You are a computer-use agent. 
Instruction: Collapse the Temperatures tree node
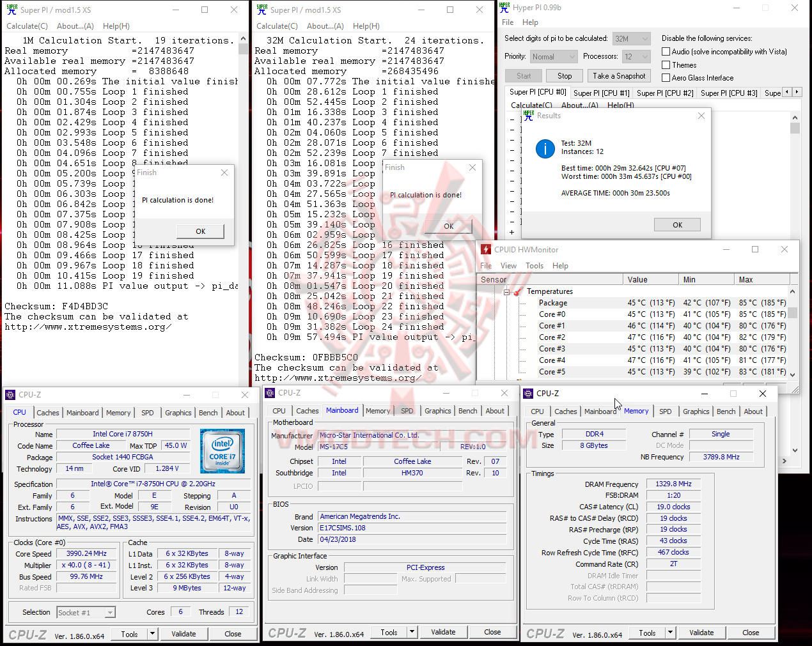click(506, 292)
